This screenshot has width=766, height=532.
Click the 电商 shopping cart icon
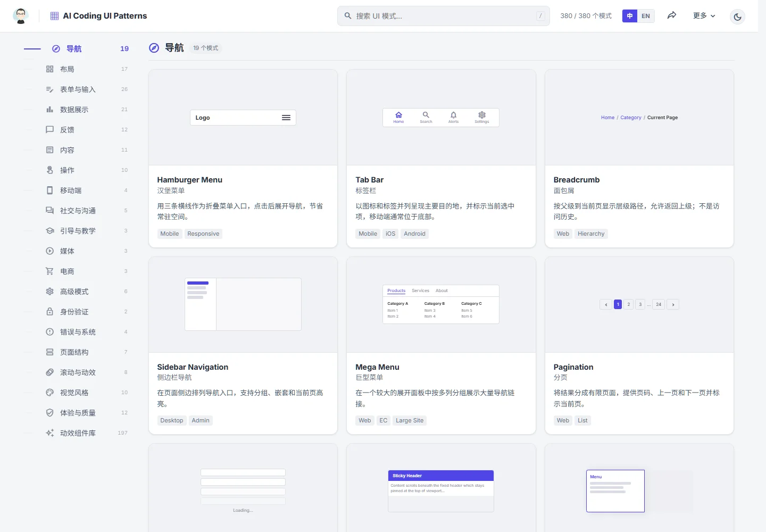tap(49, 271)
